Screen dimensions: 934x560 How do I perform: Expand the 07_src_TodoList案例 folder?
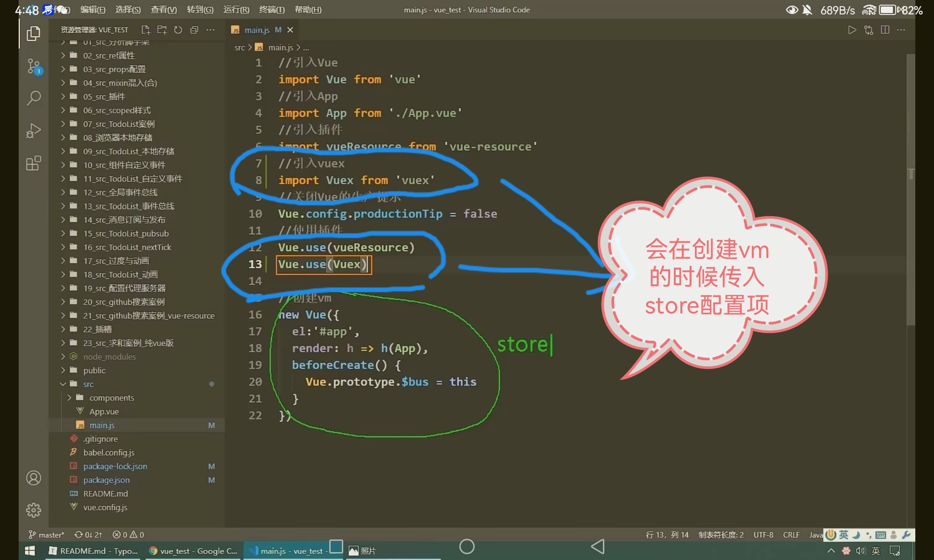point(119,124)
